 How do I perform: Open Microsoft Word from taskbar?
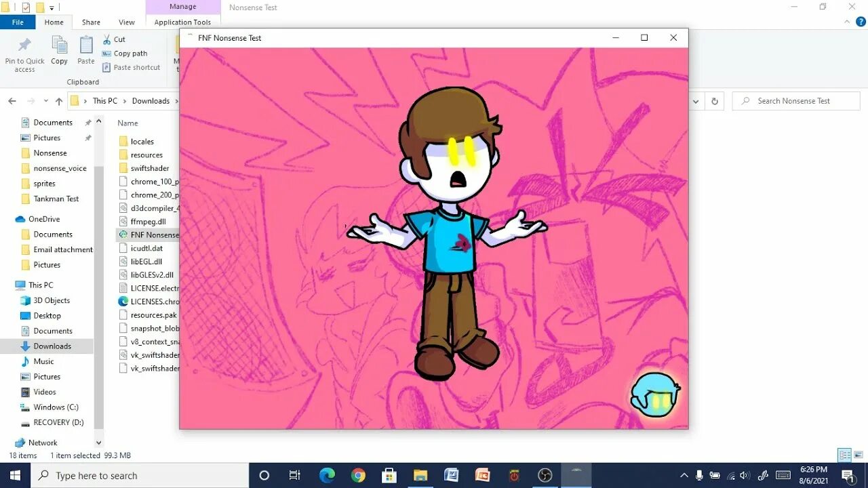[452, 475]
